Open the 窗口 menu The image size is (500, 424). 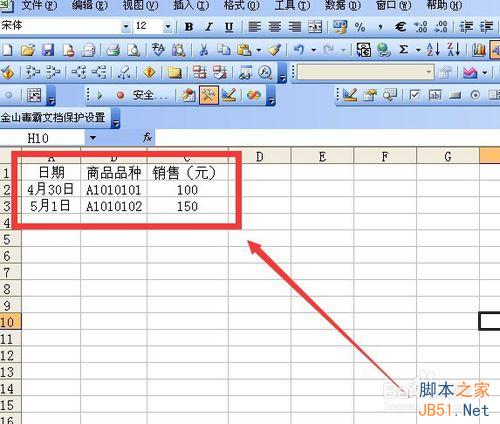pyautogui.click(x=393, y=6)
